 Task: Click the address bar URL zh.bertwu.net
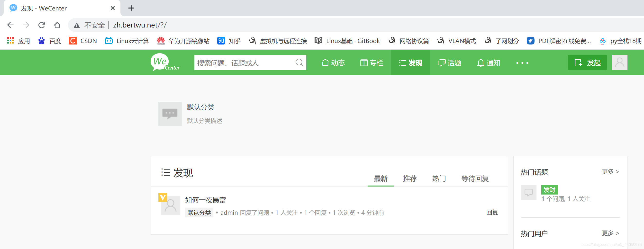tap(140, 25)
